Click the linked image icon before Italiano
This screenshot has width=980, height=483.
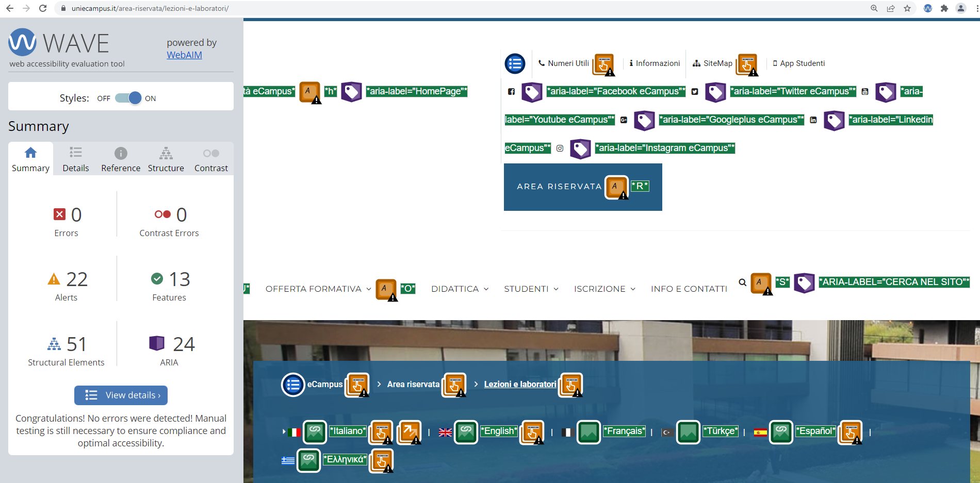(x=315, y=432)
